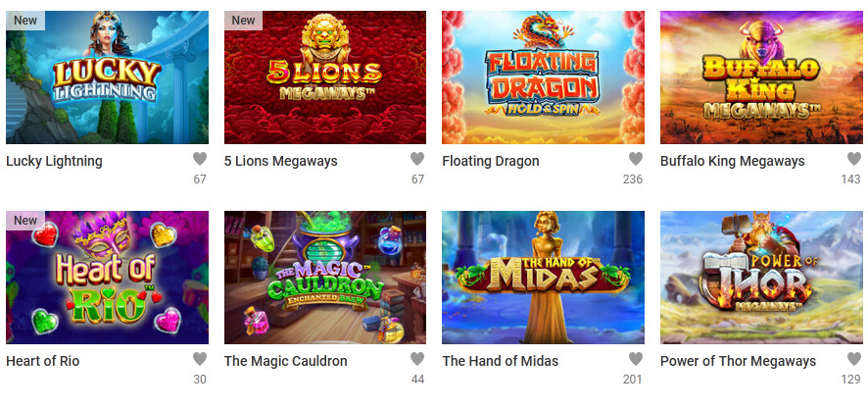Favorite Lucky Lightning with heart icon
The width and height of the screenshot is (868, 408).
coord(200,159)
